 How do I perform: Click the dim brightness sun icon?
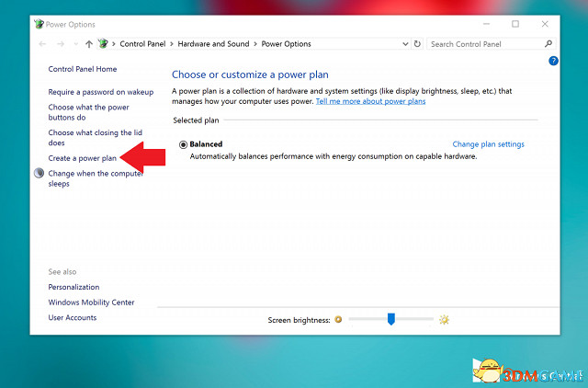[x=338, y=320]
